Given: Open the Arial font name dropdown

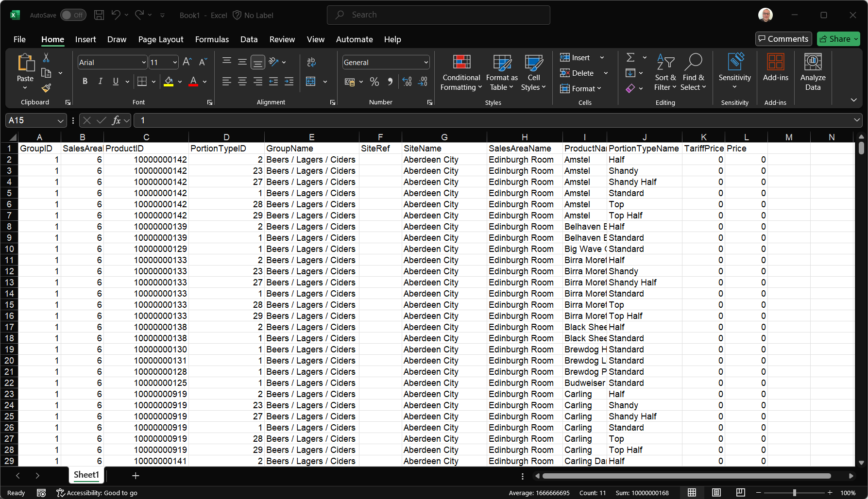Looking at the screenshot, I should [x=144, y=63].
